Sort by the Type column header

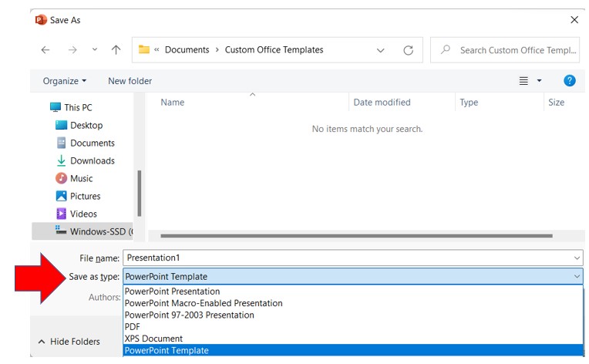(x=469, y=102)
